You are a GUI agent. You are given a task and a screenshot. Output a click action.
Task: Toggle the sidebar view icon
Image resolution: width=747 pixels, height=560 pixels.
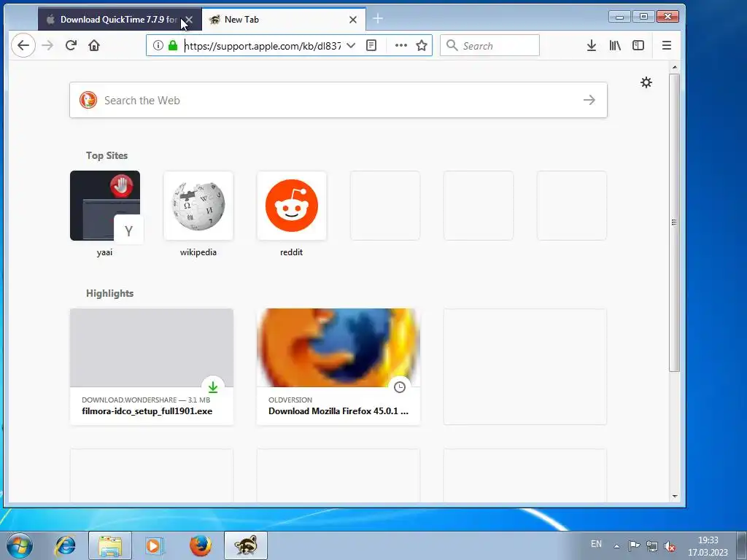638,46
